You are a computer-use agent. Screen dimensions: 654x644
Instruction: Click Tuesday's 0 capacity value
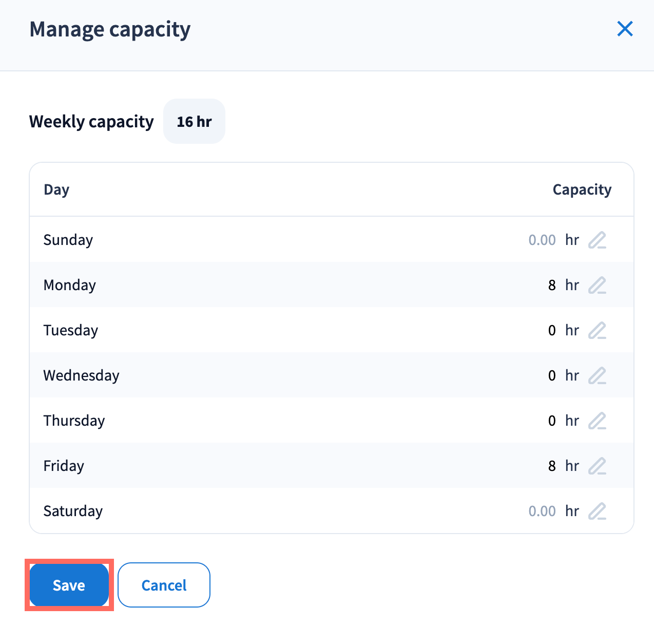coord(552,330)
